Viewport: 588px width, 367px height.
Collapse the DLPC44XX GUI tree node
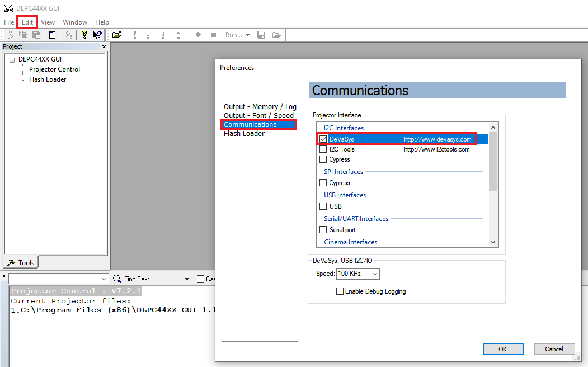12,59
